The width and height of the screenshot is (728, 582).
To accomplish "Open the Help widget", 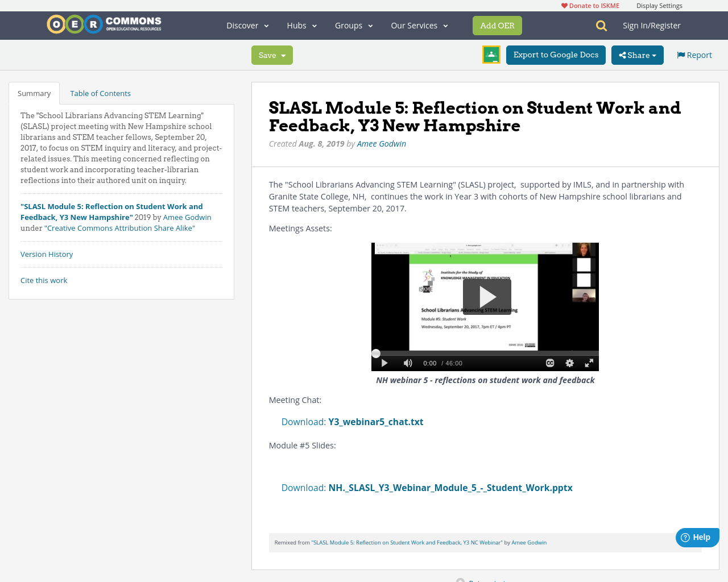I will coord(697,536).
